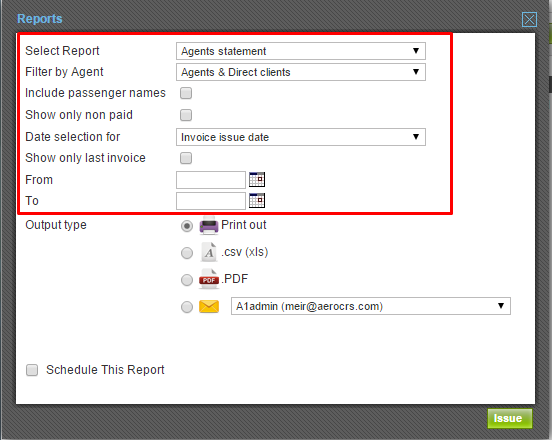This screenshot has height=440, width=552.
Task: Click the printer icon for Print out
Action: [x=209, y=225]
